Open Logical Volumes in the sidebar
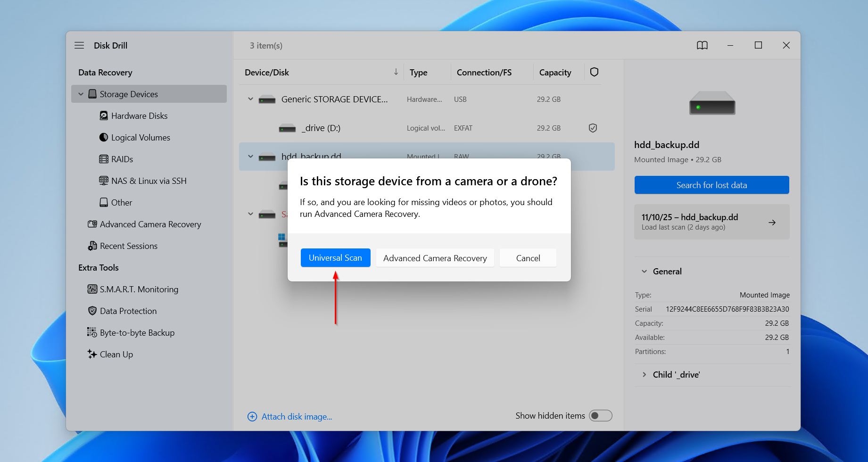This screenshot has width=868, height=462. 104,137
